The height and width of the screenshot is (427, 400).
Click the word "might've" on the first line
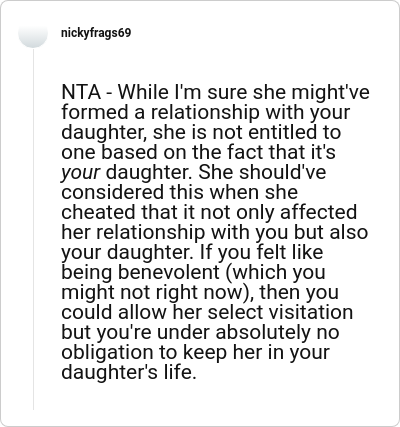[x=330, y=92]
